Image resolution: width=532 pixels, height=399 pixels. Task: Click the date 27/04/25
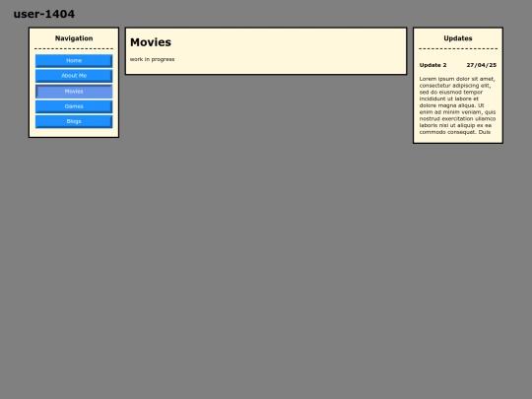482,65
